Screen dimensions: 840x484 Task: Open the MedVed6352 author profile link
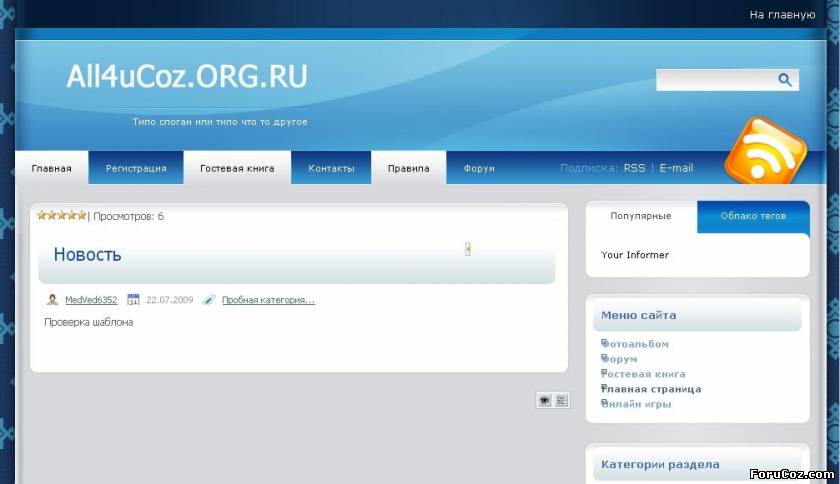coord(91,300)
